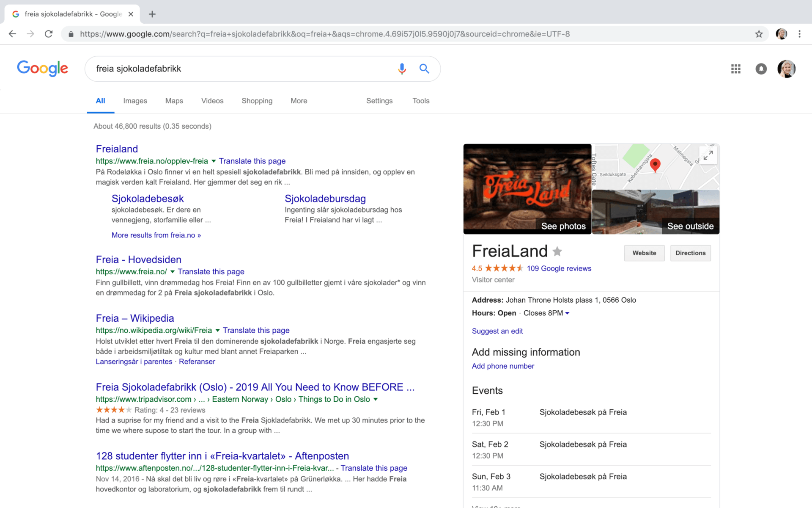Screen dimensions: 812x508
Task: Click Suggest an edit
Action: [x=497, y=331]
